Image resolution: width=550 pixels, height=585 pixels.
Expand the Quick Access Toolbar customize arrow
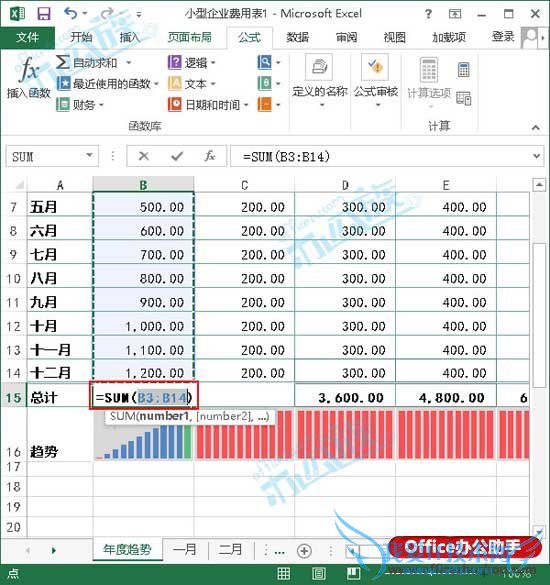[x=138, y=15]
